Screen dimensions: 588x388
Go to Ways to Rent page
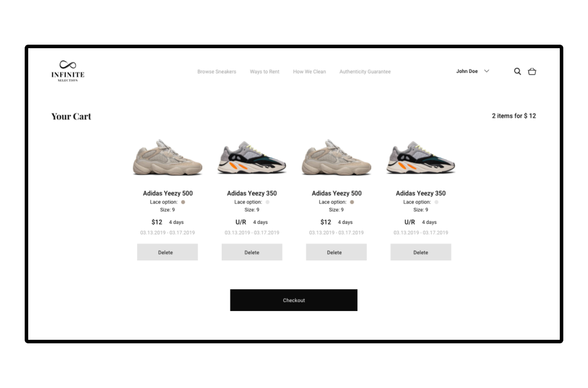click(x=265, y=72)
